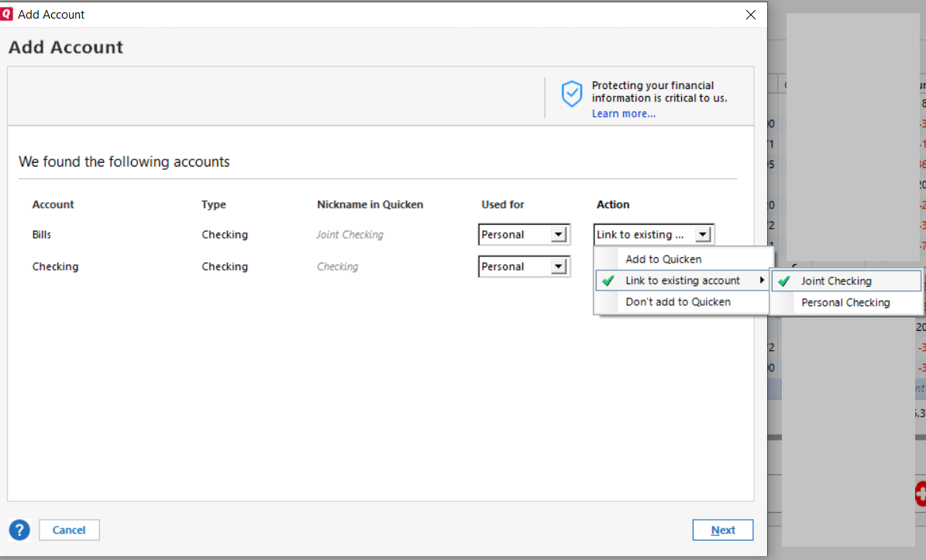Click the Checking nickname field
926x560 pixels.
click(x=338, y=266)
